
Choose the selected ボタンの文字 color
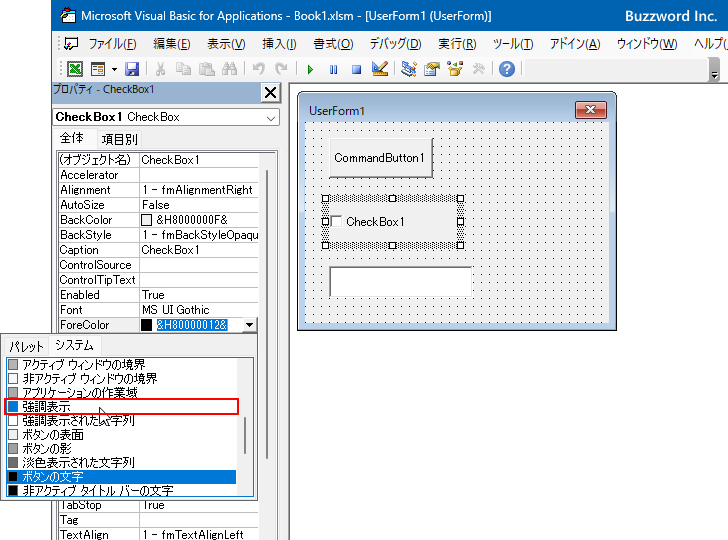(122, 477)
